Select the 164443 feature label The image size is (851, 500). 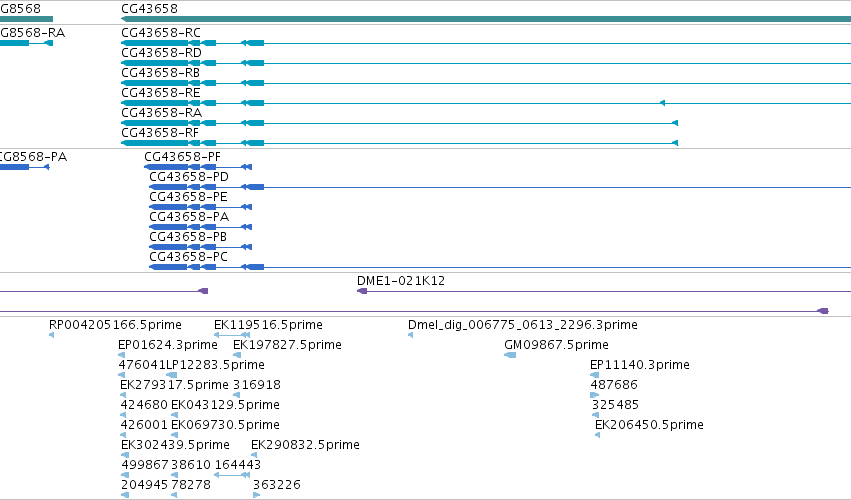pyautogui.click(x=238, y=465)
